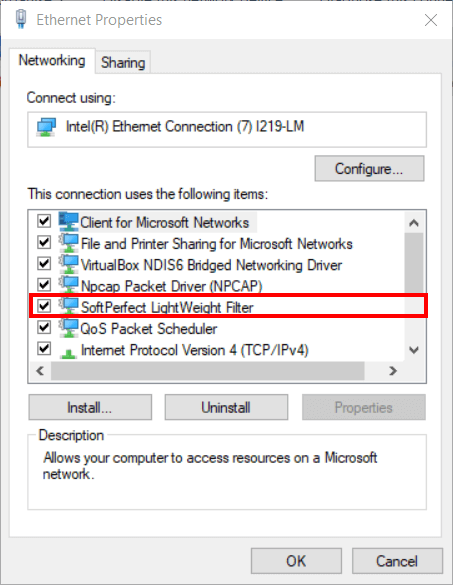This screenshot has height=585, width=453.
Task: Confirm the dialog with OK
Action: [x=296, y=561]
